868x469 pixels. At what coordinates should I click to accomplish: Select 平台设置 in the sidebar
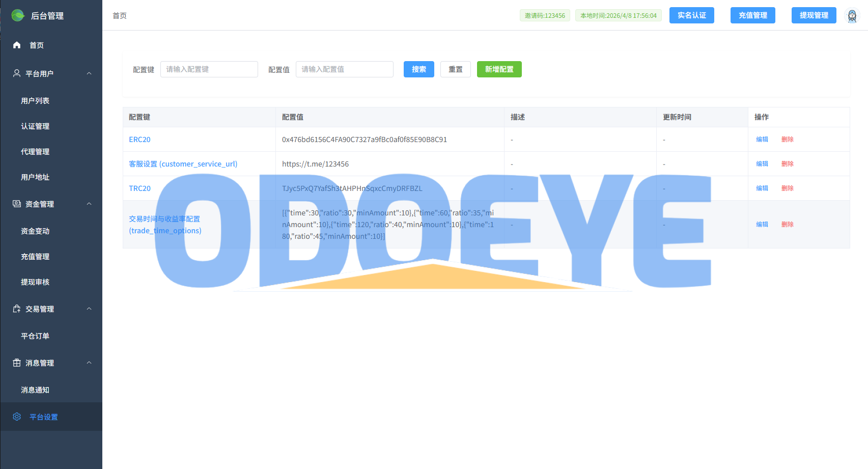tap(51, 417)
